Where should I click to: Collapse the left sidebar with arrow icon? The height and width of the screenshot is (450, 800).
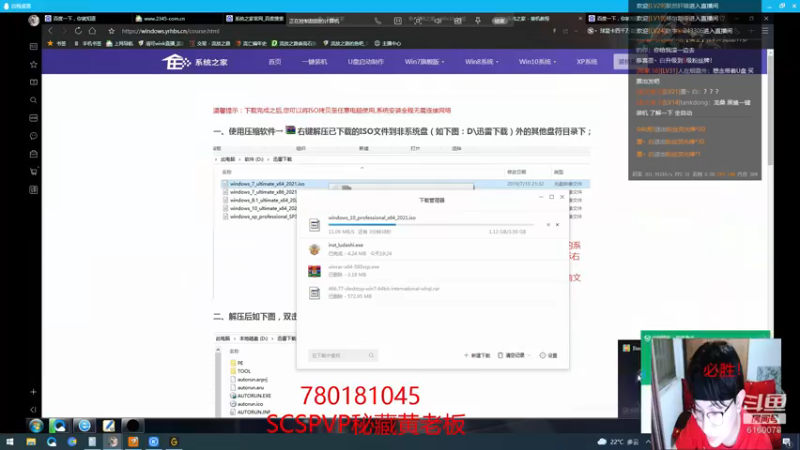click(33, 410)
